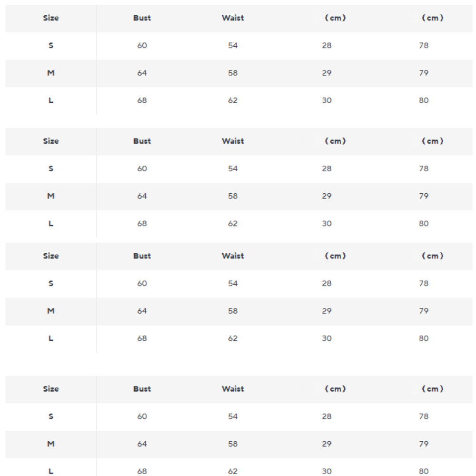476x476 pixels.
Task: Select value 80 in the second table
Action: click(424, 224)
